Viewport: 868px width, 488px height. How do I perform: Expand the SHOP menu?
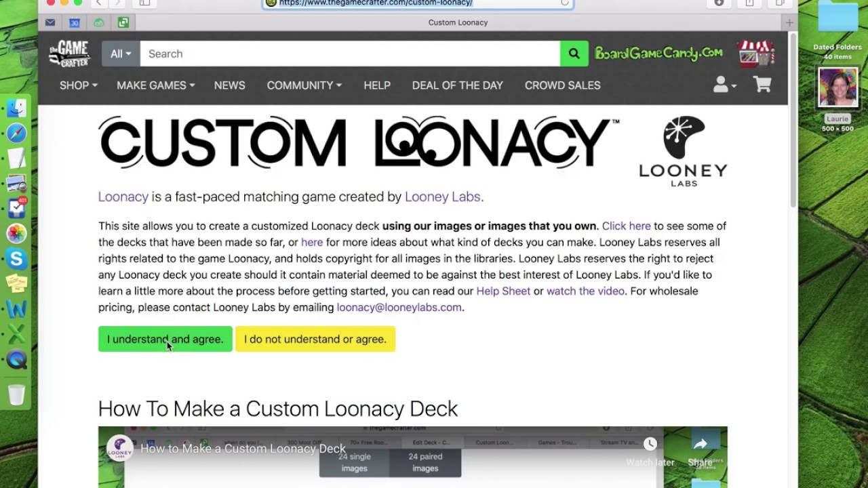(x=79, y=85)
